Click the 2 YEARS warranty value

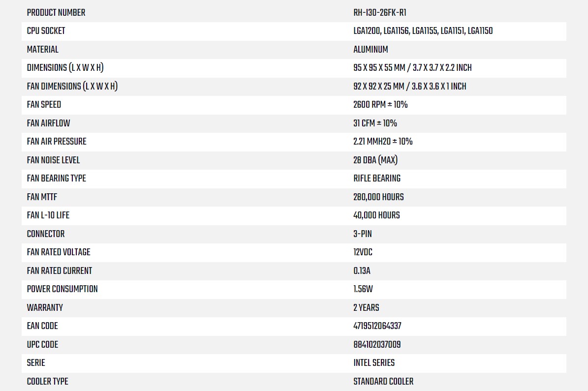[366, 308]
